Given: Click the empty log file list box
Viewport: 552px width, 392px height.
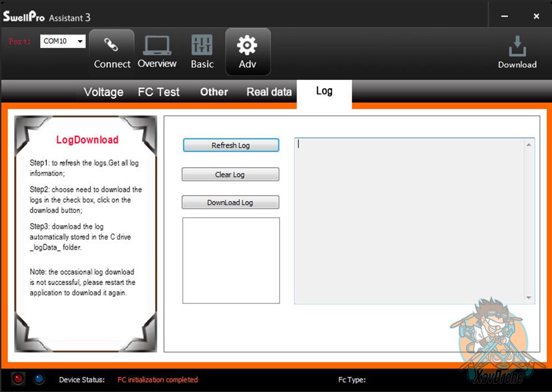Looking at the screenshot, I should point(231,260).
